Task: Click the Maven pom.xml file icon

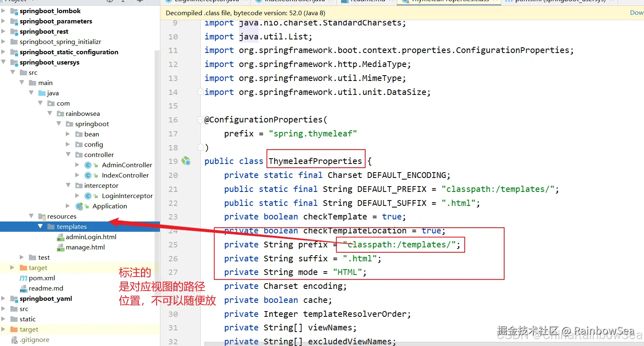Action: click(x=23, y=278)
